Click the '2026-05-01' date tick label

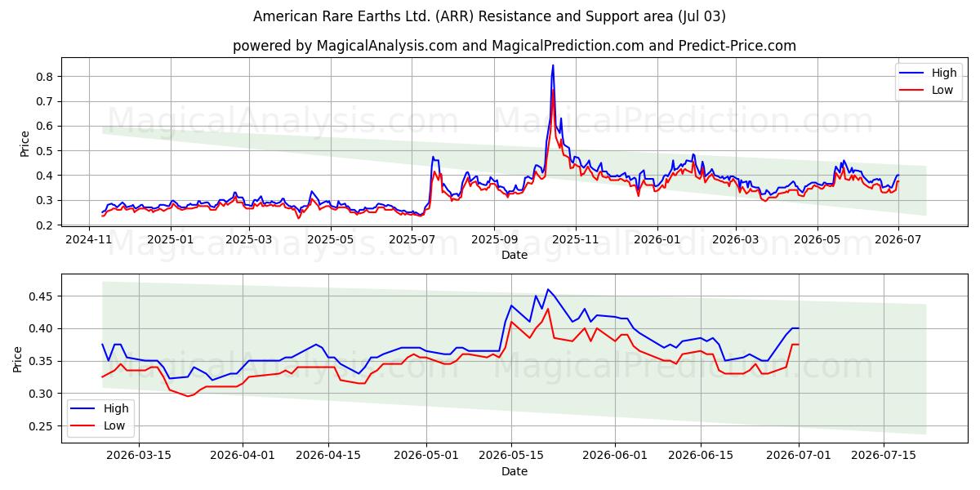(x=426, y=456)
